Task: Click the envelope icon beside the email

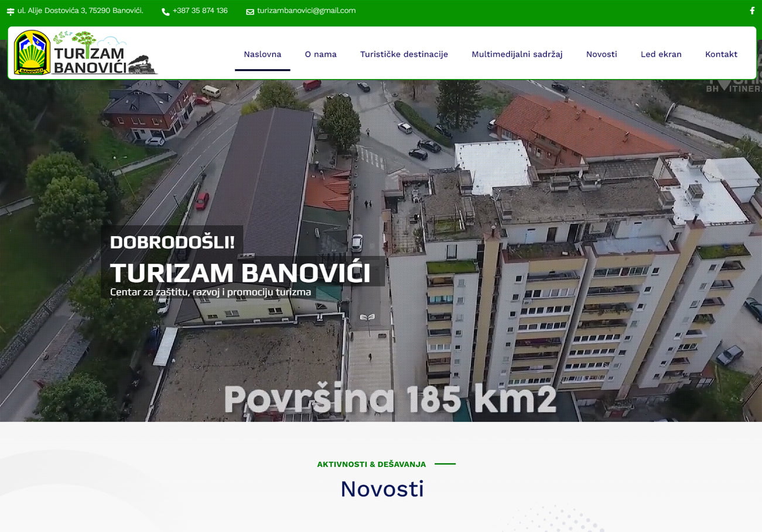Action: [x=250, y=12]
